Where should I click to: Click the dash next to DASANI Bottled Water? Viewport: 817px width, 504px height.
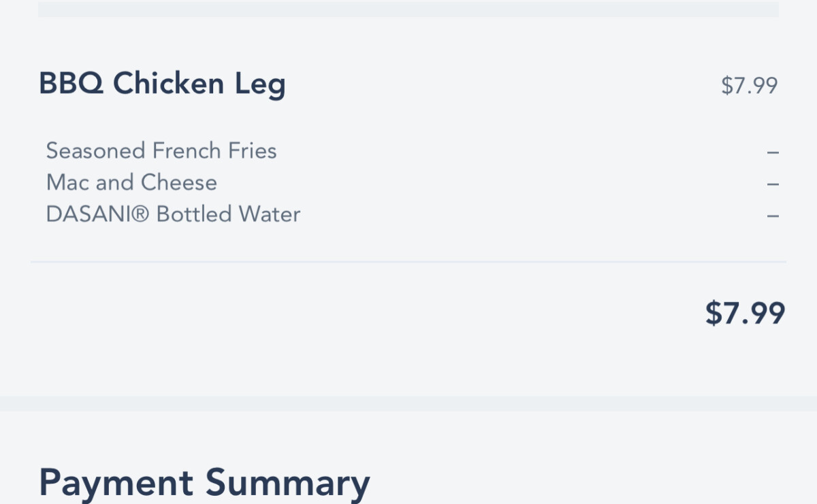(x=772, y=216)
